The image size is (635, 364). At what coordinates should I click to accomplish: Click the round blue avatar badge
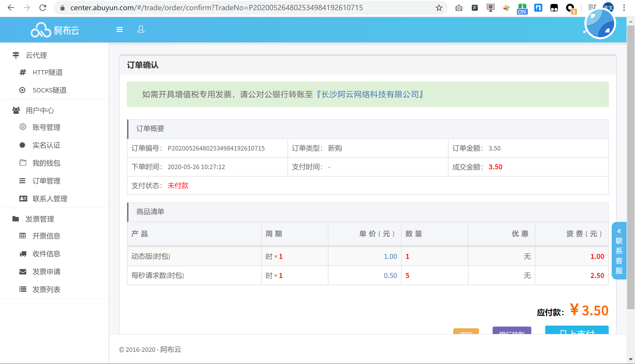coord(600,24)
